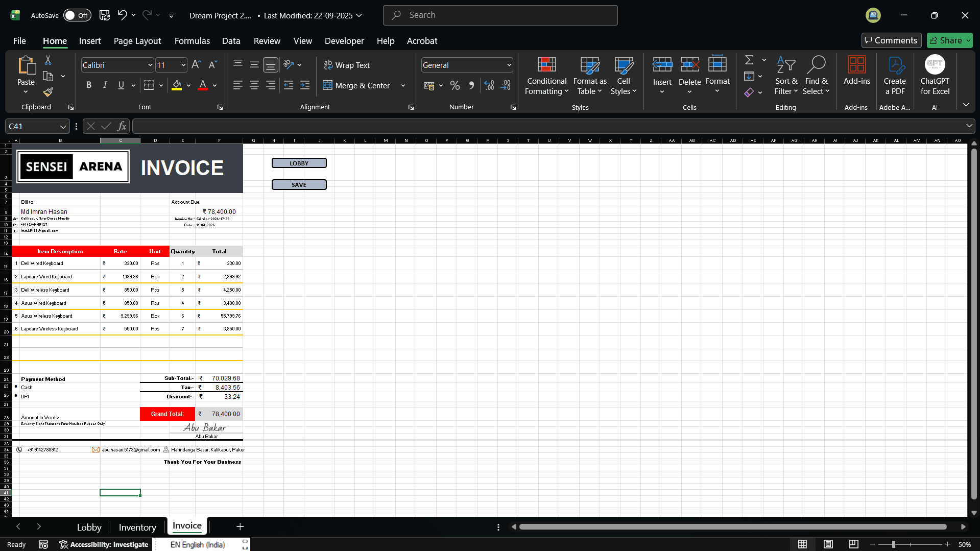980x551 pixels.
Task: Click Increase Indent icon
Action: [305, 85]
